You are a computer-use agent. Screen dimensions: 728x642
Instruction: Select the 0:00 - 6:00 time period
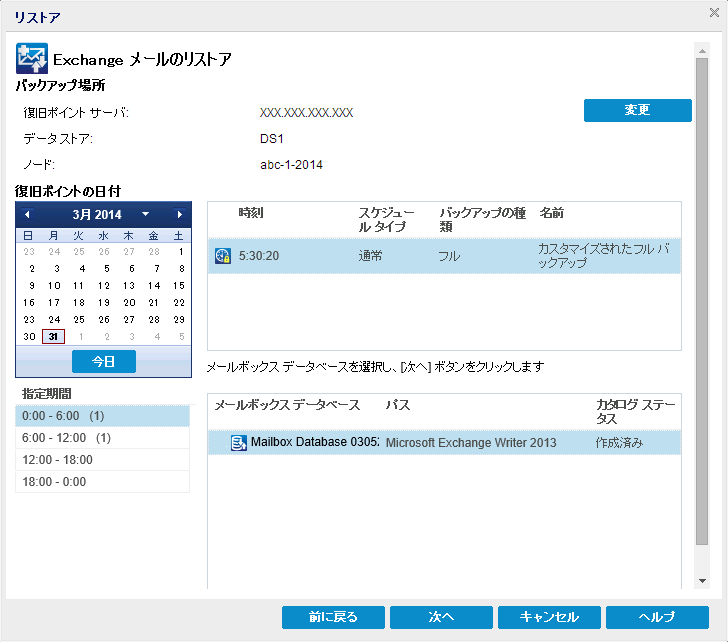(102, 415)
